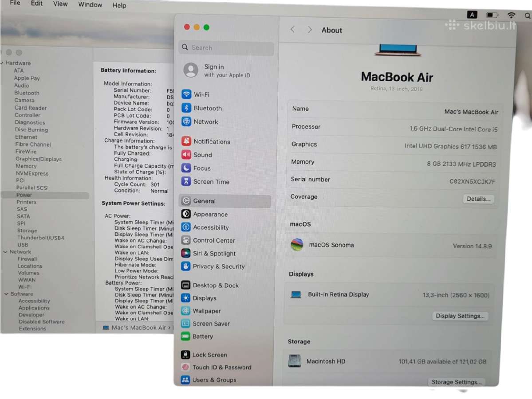This screenshot has width=532, height=399.
Task: Open Accessibility icon in System Settings
Action: pos(186,227)
